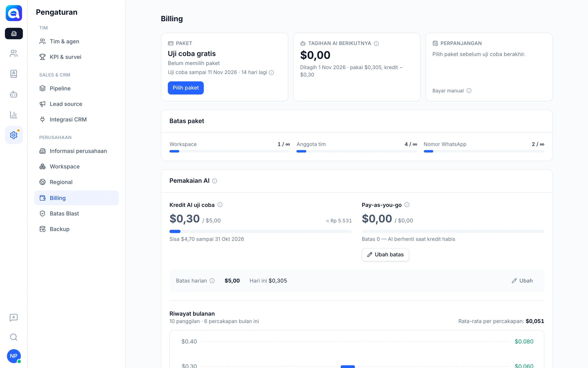Select the settings gear icon in left rail
Image resolution: width=588 pixels, height=368 pixels.
14,135
